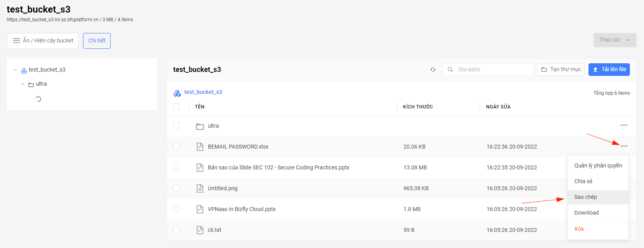The image size is (644, 248).
Task: Check the box for BEMAIL PASSWORD.xlsx
Action: coord(176,146)
